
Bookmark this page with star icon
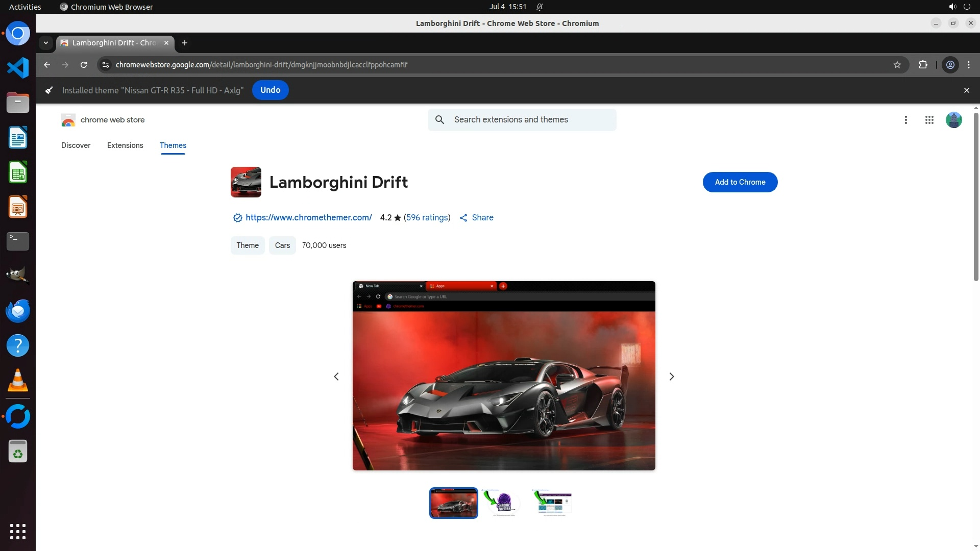[897, 65]
